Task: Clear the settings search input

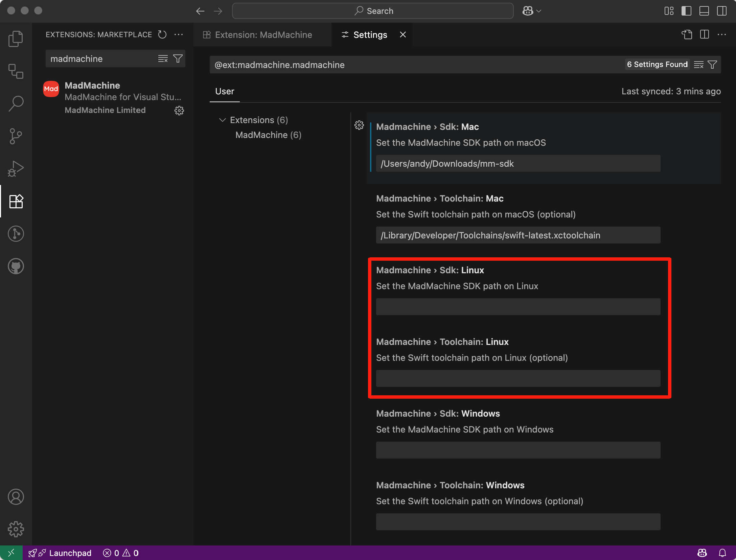Action: click(x=699, y=65)
